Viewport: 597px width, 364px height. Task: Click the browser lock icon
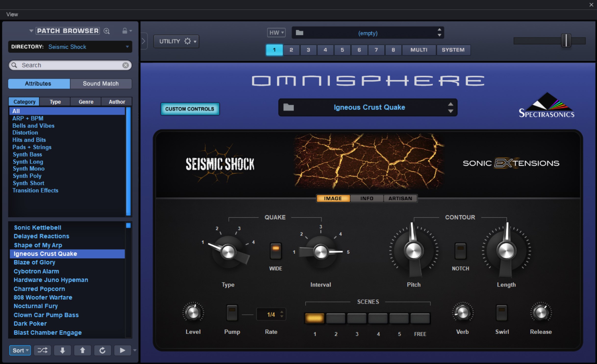125,31
